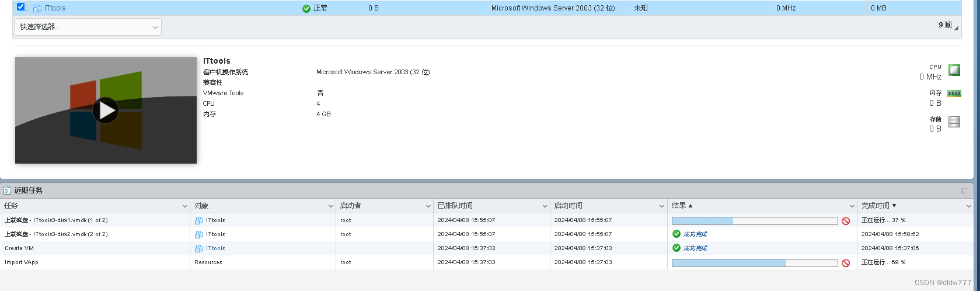Sort by the 任务 column header
Image resolution: width=980 pixels, height=291 pixels.
point(11,206)
